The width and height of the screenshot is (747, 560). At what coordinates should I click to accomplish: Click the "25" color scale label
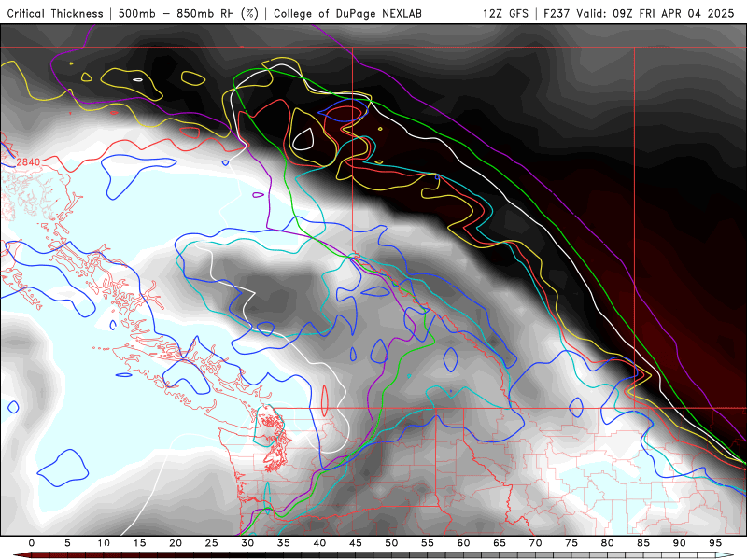[x=212, y=543]
